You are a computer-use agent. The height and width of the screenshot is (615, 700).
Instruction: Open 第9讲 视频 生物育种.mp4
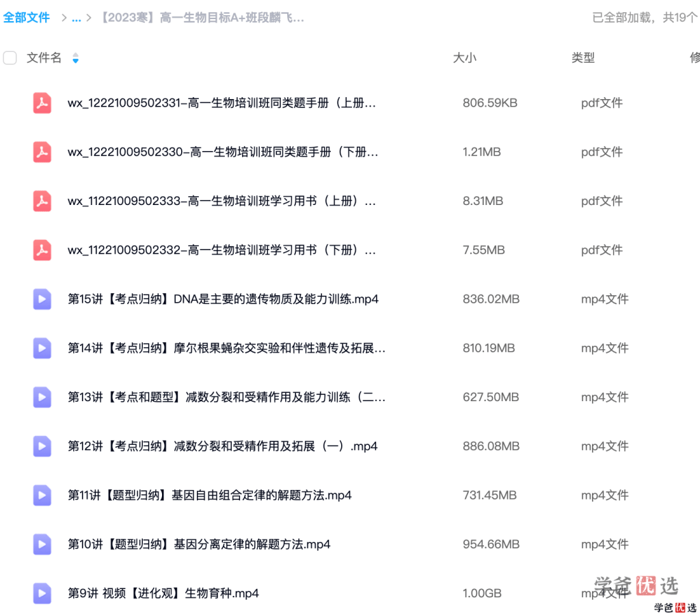coord(163,594)
